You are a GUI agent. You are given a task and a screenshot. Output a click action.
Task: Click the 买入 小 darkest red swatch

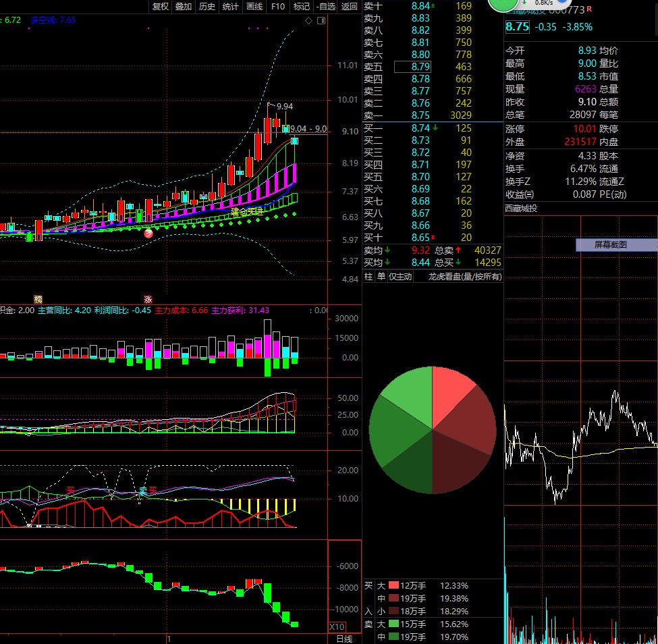click(393, 611)
